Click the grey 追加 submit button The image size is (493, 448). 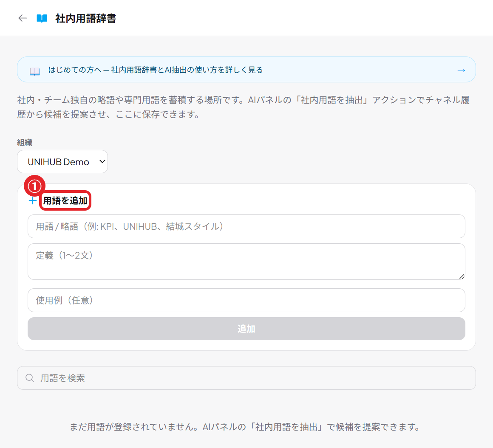pos(246,329)
